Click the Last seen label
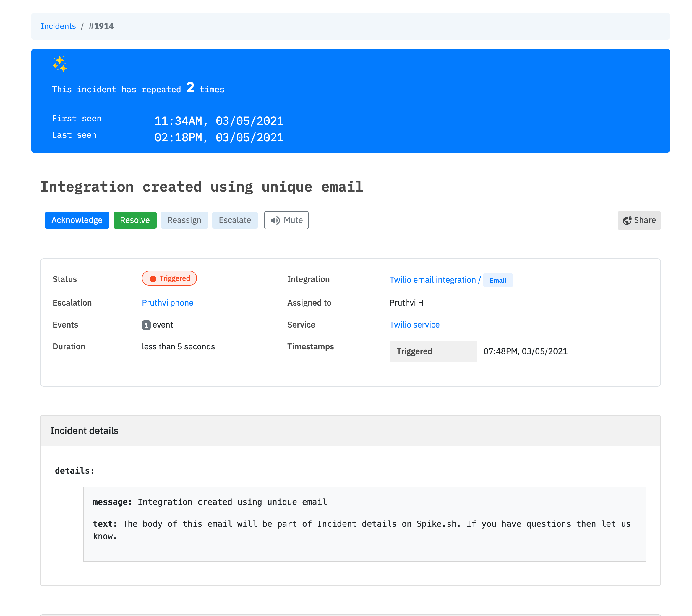Image resolution: width=692 pixels, height=616 pixels. [x=74, y=135]
